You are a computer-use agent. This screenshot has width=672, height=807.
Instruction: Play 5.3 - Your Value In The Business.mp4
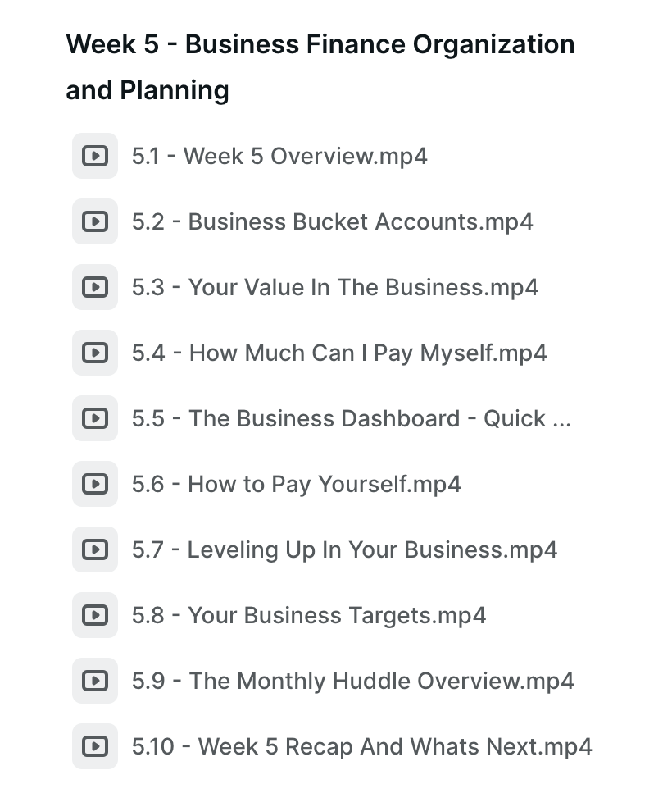click(x=334, y=287)
